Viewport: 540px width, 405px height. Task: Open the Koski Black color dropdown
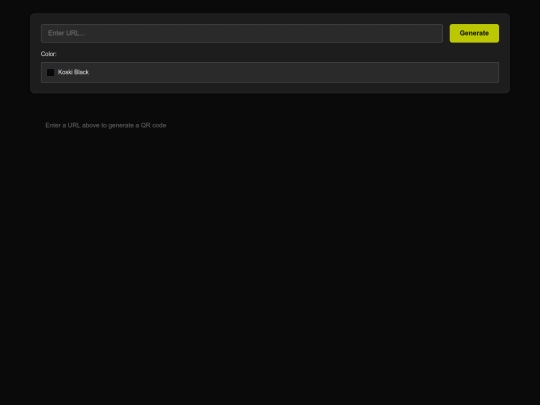tap(270, 72)
